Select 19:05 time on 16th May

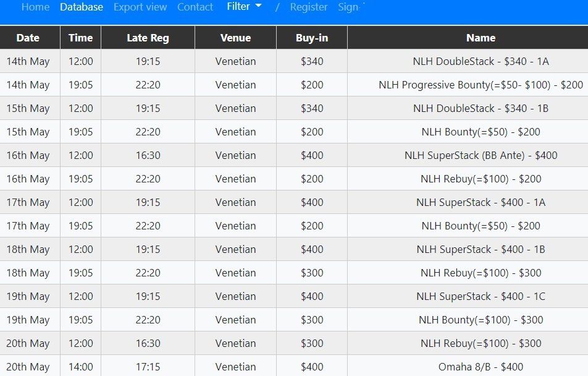pos(81,179)
